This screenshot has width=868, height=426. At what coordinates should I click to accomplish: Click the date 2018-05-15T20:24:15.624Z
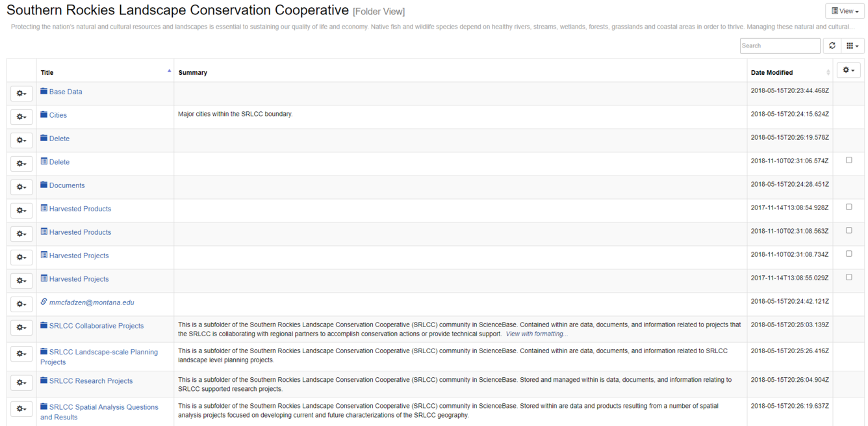(789, 114)
